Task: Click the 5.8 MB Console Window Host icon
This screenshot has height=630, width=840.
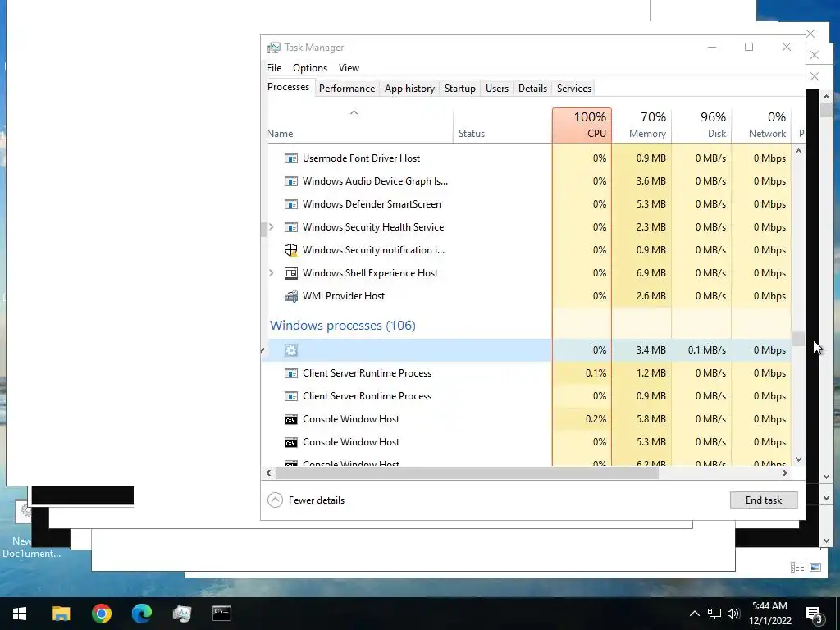Action: pyautogui.click(x=291, y=419)
